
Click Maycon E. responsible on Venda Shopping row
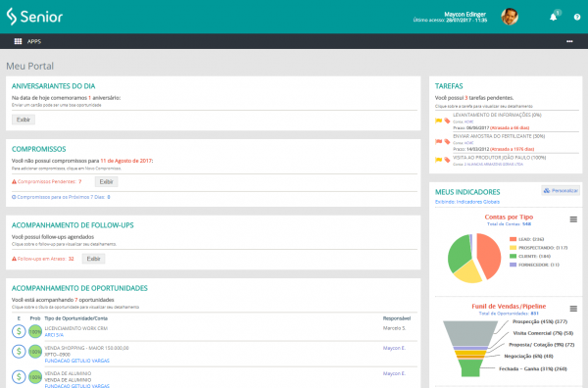pos(394,348)
